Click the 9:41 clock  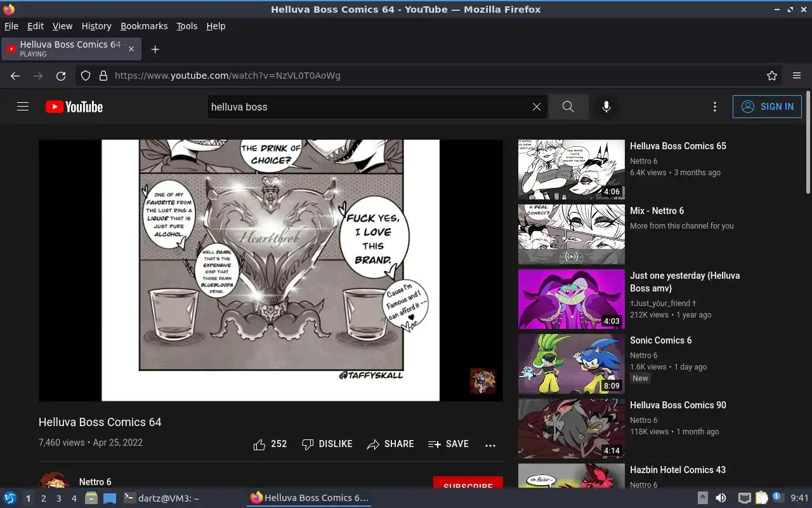(x=799, y=498)
